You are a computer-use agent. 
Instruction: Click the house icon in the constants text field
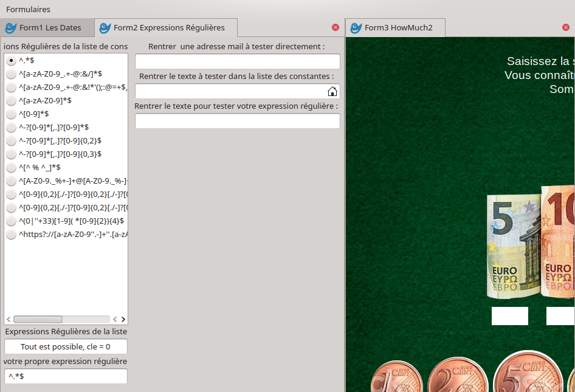click(332, 91)
